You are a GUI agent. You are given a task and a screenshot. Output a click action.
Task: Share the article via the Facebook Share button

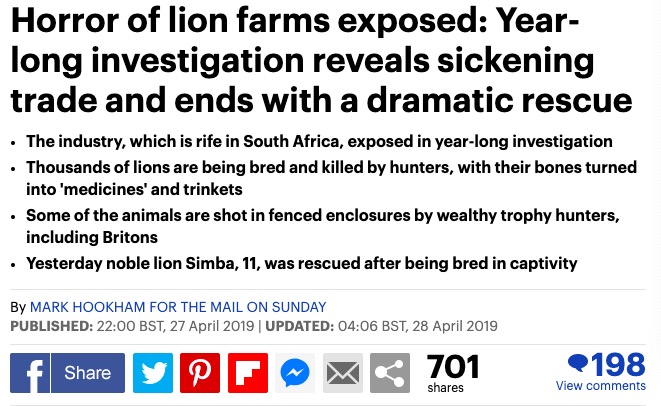[x=88, y=373]
